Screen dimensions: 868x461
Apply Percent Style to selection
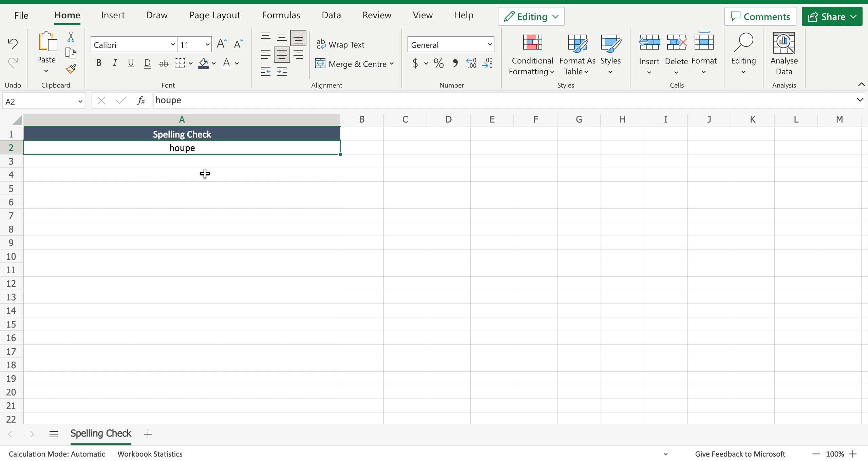pyautogui.click(x=438, y=63)
